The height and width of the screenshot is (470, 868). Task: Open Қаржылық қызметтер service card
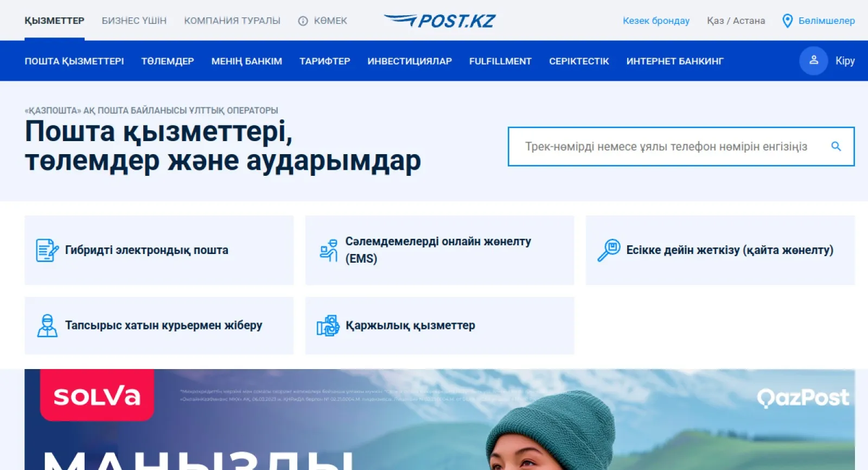coord(439,326)
